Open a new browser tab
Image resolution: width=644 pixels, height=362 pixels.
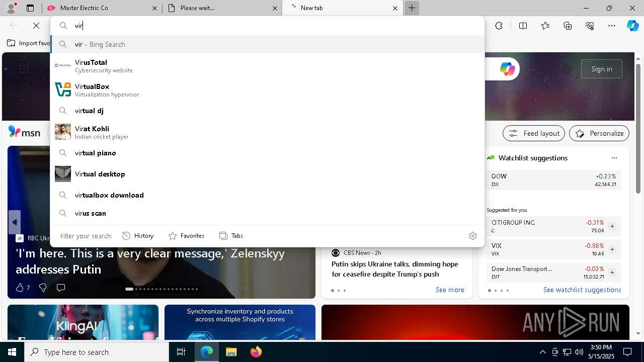click(412, 8)
